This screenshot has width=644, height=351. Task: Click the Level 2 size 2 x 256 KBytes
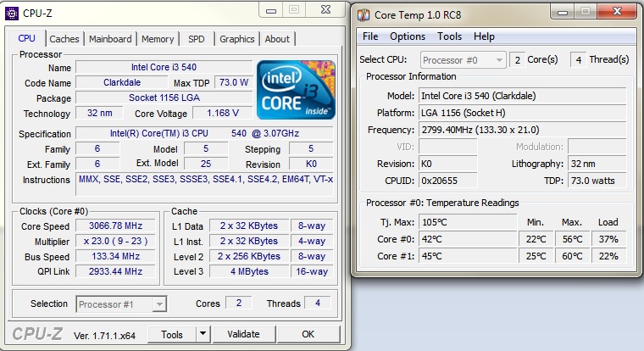[x=249, y=257]
